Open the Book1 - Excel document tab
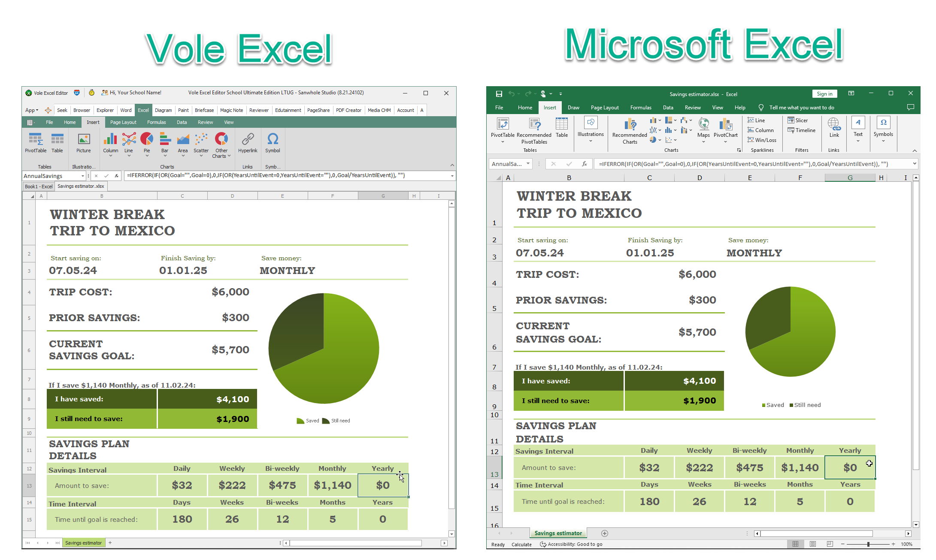The image size is (936, 560). tap(38, 186)
